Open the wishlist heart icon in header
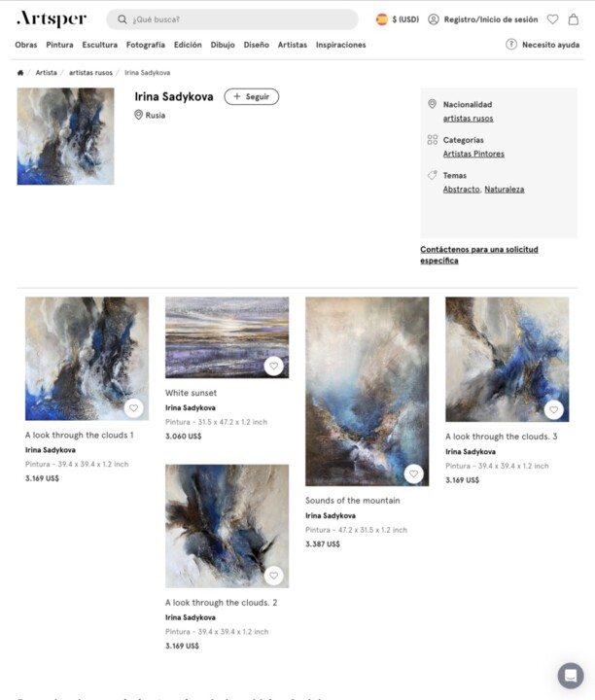 click(x=552, y=19)
